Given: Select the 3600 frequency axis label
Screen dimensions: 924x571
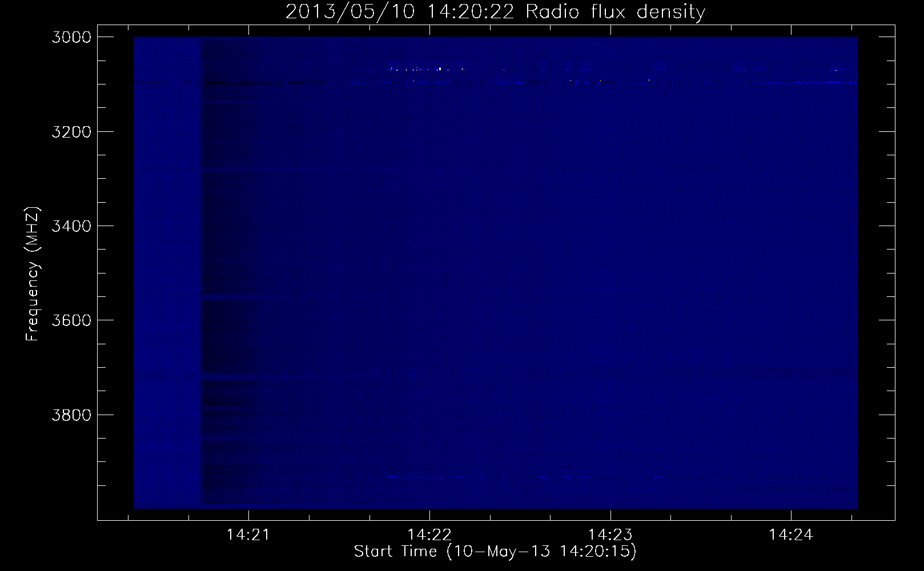Looking at the screenshot, I should click(71, 320).
